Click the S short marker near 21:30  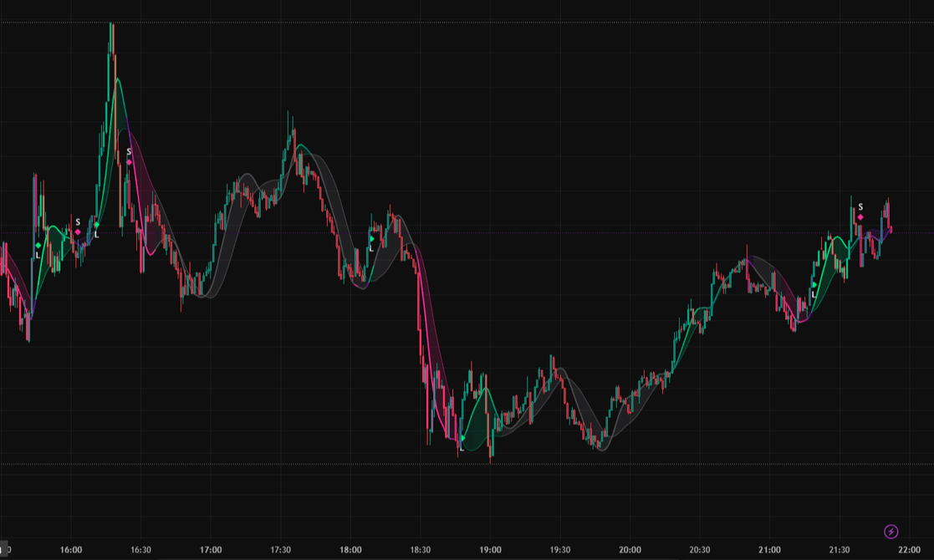[860, 216]
